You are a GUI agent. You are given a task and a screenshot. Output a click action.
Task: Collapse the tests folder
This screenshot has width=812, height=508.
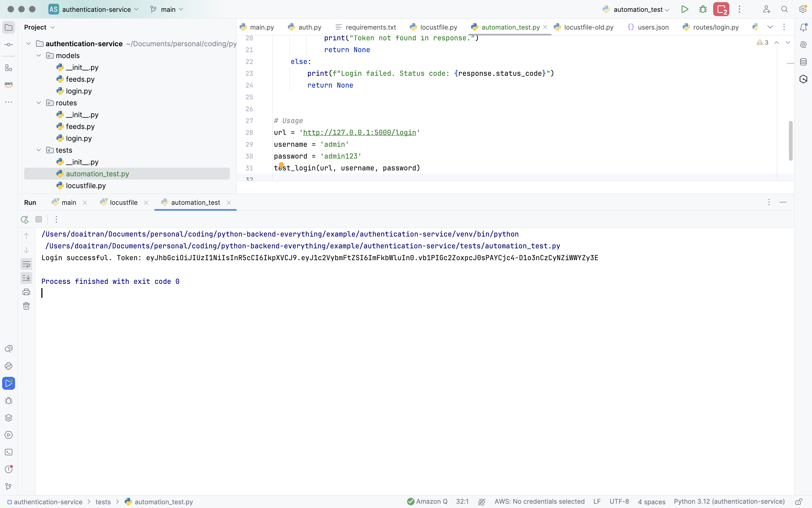click(x=39, y=150)
